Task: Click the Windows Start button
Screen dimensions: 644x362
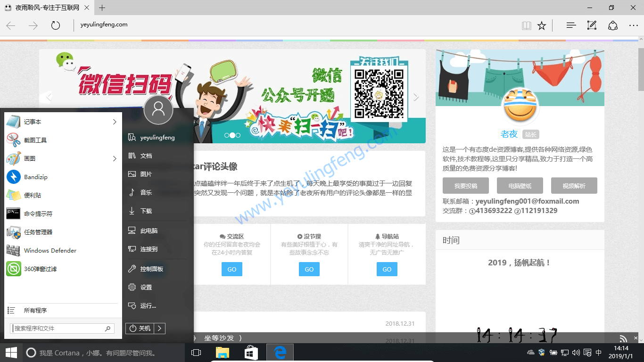Action: point(11,353)
